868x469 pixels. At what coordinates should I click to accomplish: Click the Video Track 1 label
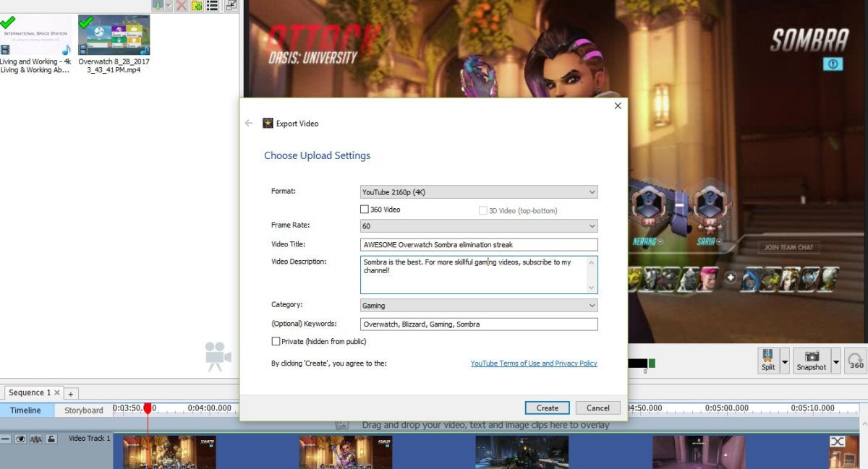pyautogui.click(x=90, y=439)
